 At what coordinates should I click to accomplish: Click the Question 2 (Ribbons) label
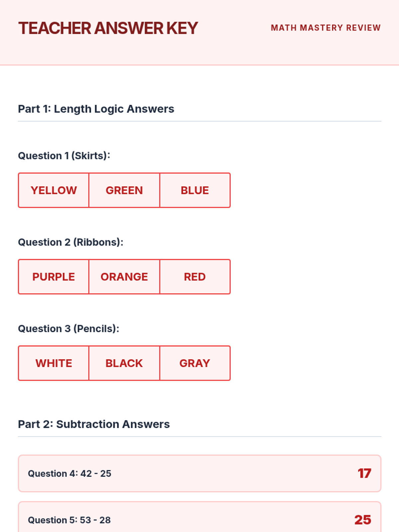click(70, 242)
